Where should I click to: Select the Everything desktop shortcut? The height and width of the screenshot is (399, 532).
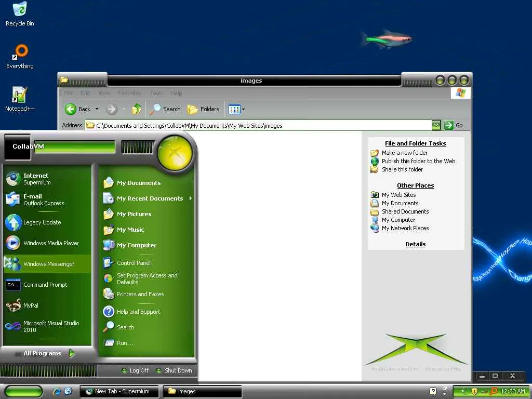20,57
